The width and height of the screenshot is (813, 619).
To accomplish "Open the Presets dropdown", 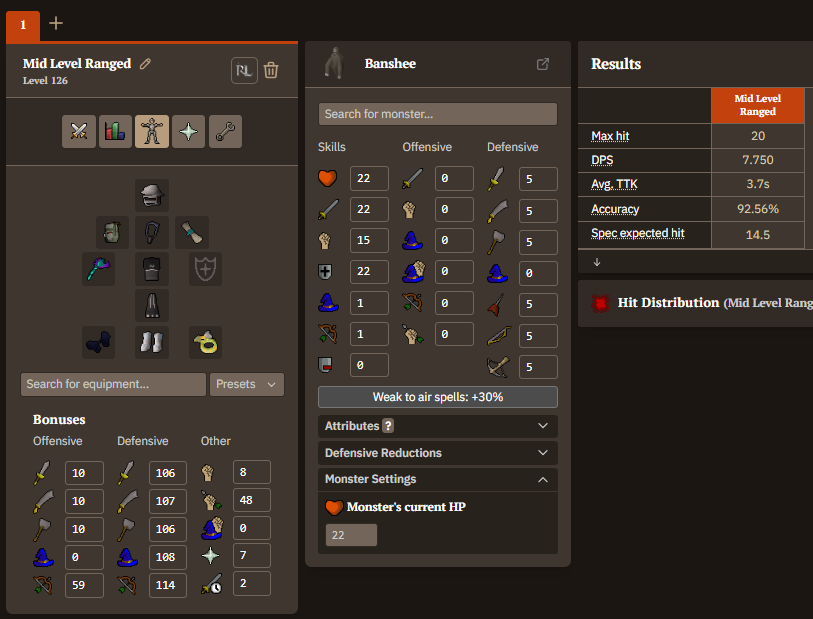I will click(x=246, y=384).
